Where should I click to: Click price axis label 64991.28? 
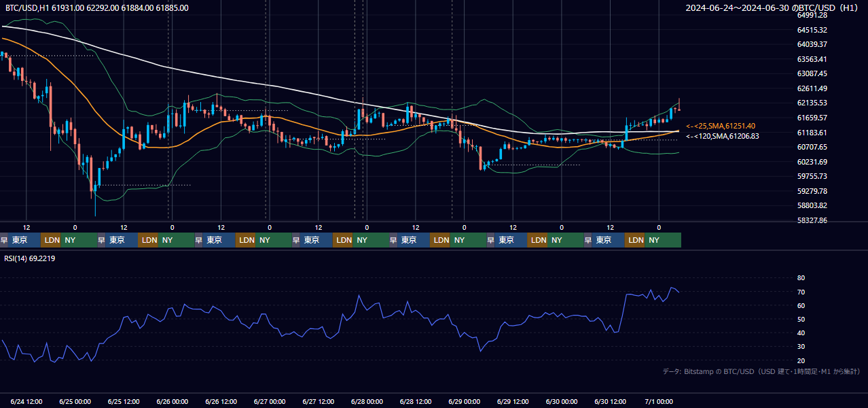click(812, 15)
